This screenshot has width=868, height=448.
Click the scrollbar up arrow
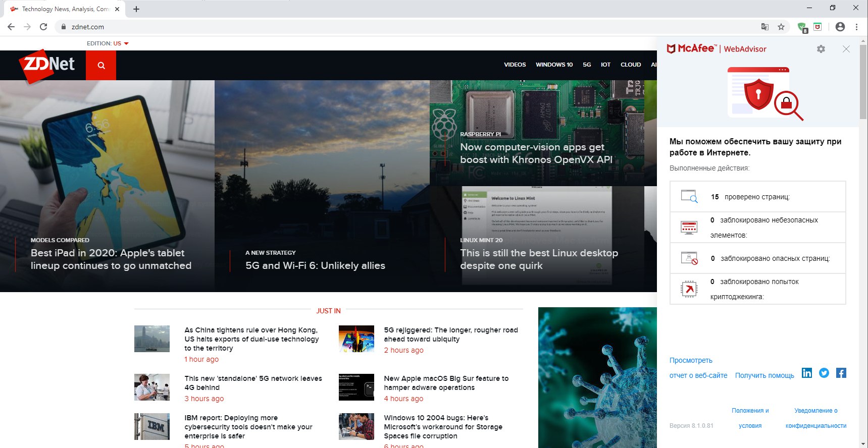863,40
